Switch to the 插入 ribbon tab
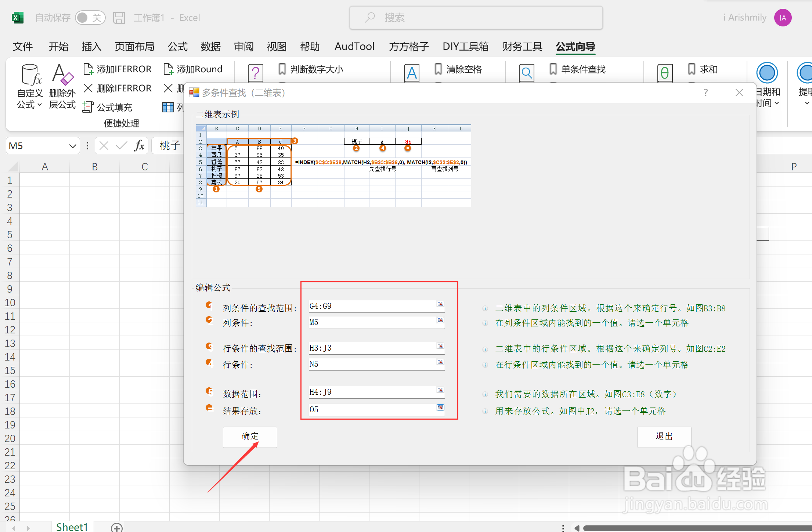812x532 pixels. (x=91, y=47)
